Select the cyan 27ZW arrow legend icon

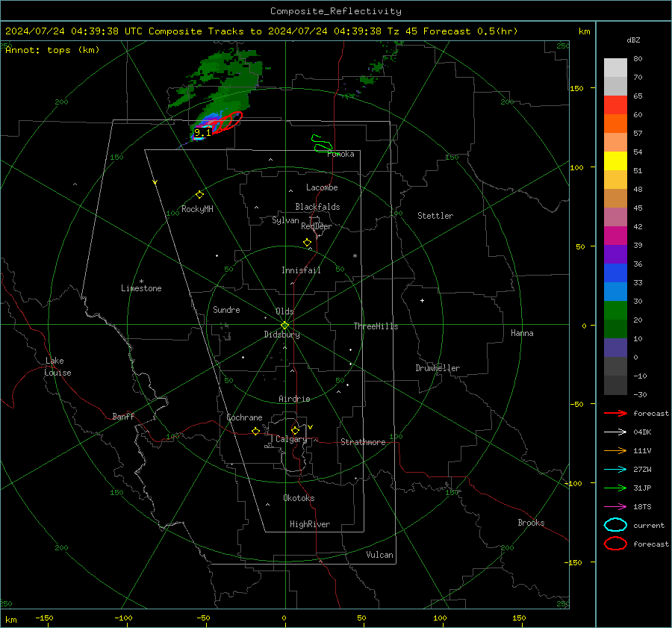coord(615,470)
